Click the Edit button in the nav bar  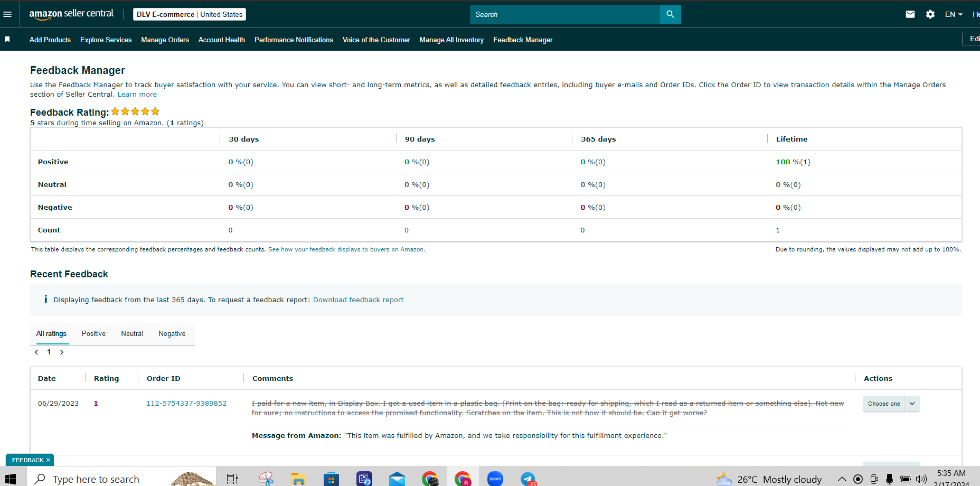[972, 39]
